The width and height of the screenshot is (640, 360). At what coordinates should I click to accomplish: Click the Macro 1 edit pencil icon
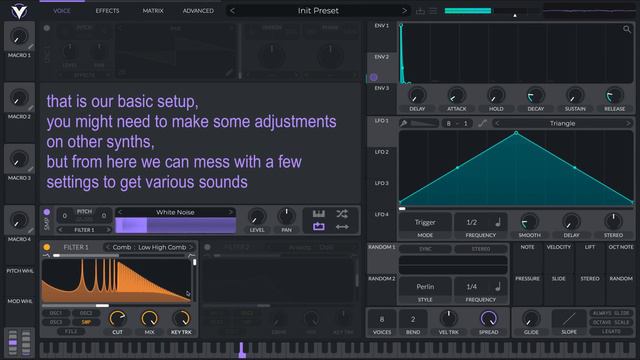point(31,47)
